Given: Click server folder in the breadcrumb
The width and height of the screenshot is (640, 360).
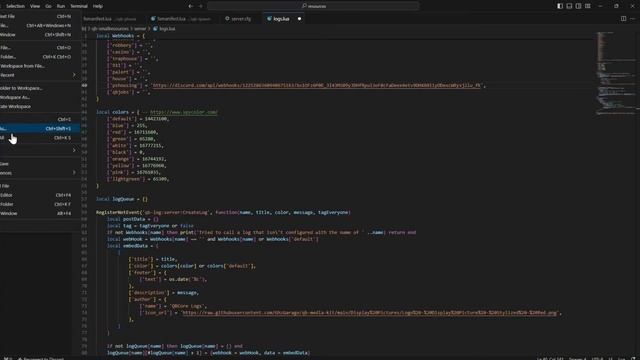Looking at the screenshot, I should tap(140, 29).
